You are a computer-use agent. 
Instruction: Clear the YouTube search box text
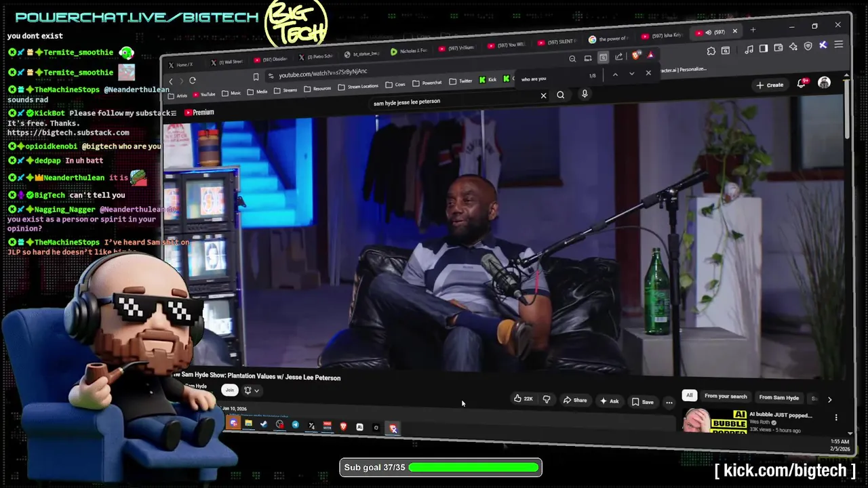click(x=543, y=96)
